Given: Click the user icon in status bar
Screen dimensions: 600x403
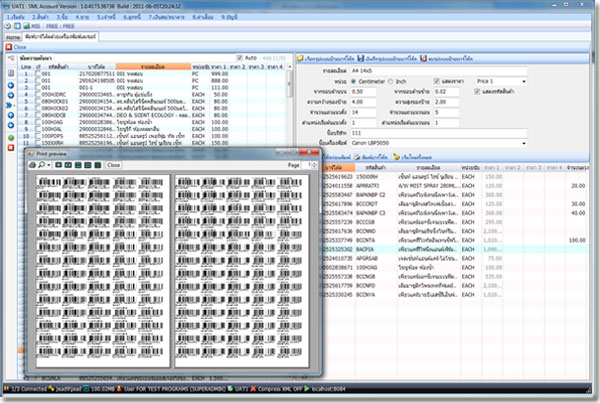Looking at the screenshot, I should point(119,389).
